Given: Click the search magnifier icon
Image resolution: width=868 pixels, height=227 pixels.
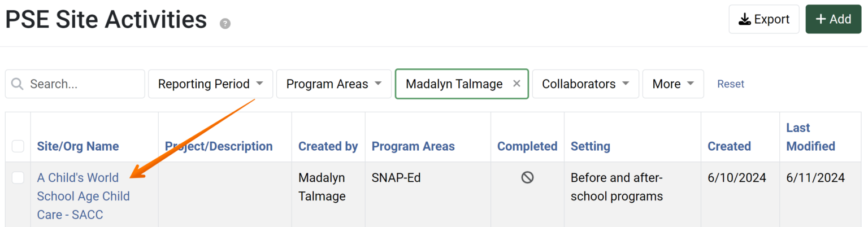Looking at the screenshot, I should 18,84.
